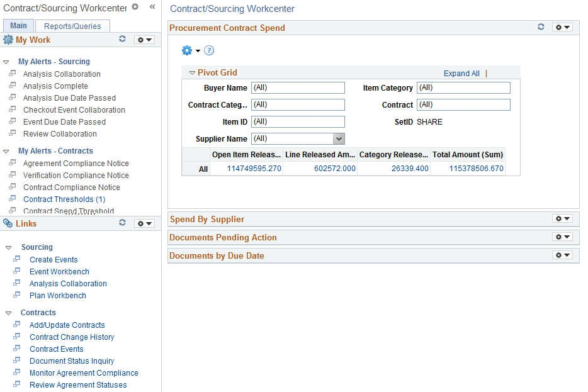The width and height of the screenshot is (588, 392).
Task: Select the Review Collaboration alert
Action: point(60,134)
